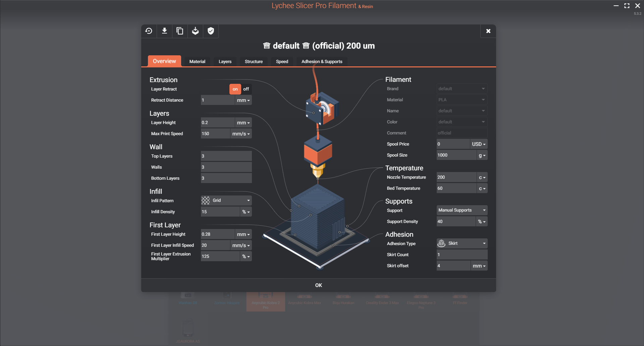Click the reset profile history icon

(x=149, y=31)
